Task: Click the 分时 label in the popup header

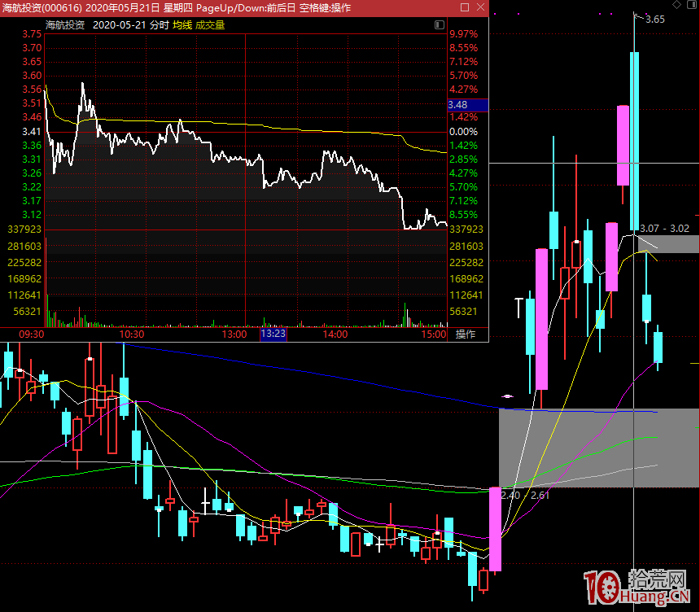Action: point(159,25)
